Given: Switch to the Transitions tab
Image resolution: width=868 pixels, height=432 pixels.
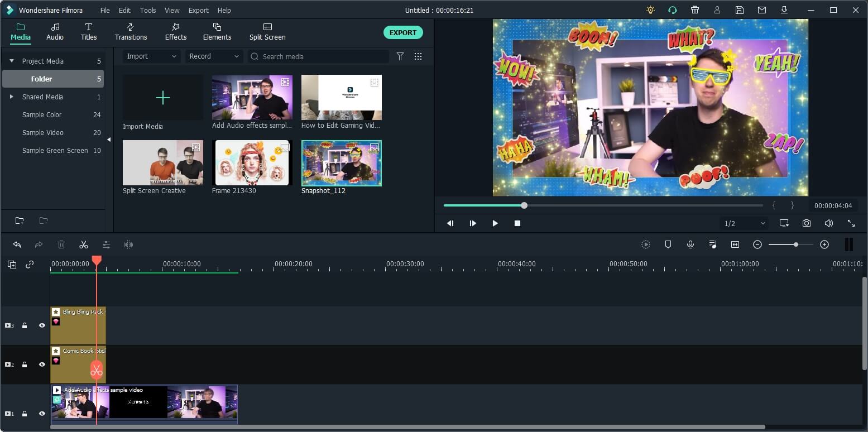Looking at the screenshot, I should (131, 32).
